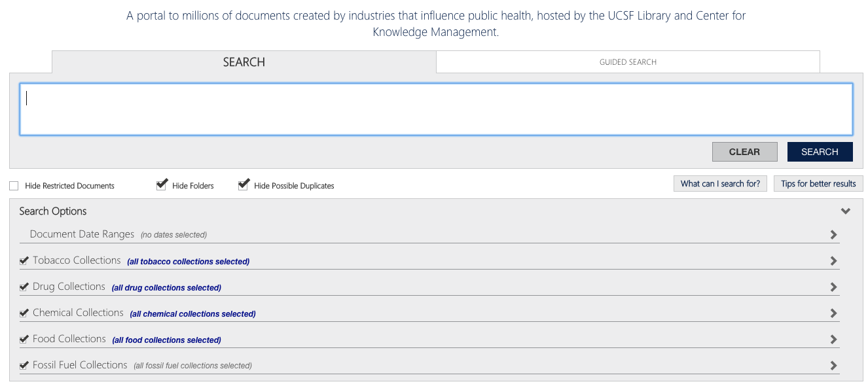
Task: Click the dark blue Search button
Action: pyautogui.click(x=820, y=152)
